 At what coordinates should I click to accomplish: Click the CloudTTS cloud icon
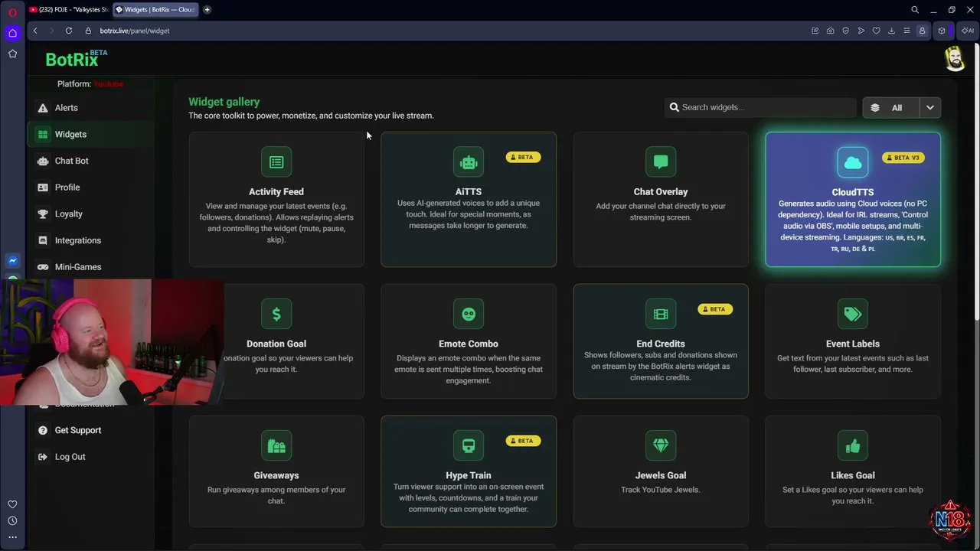(x=853, y=162)
